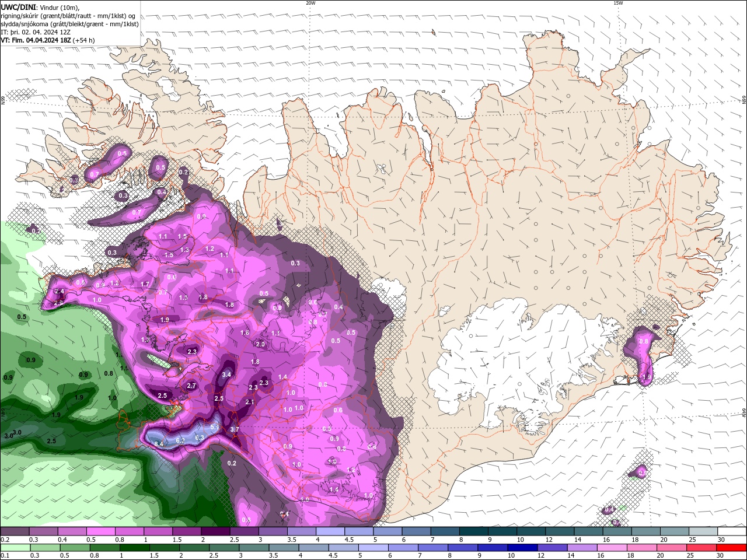This screenshot has height=560, width=747.
Task: Click the bright pink 0.5 swatch on snow scale
Action: point(100,531)
